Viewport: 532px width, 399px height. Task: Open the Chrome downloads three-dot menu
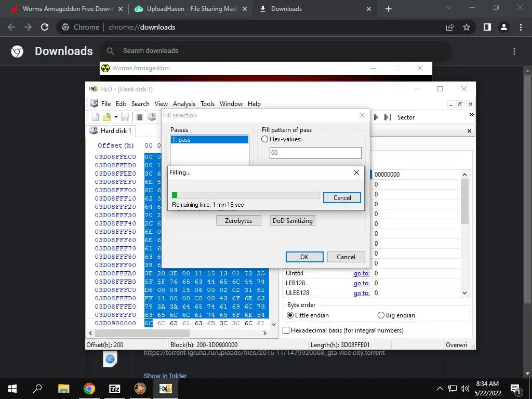point(514,51)
